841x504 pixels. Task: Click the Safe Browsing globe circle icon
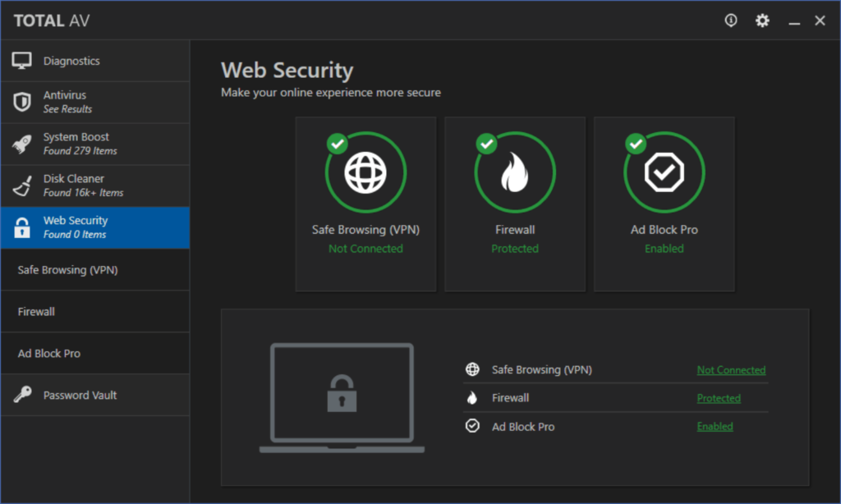point(365,172)
